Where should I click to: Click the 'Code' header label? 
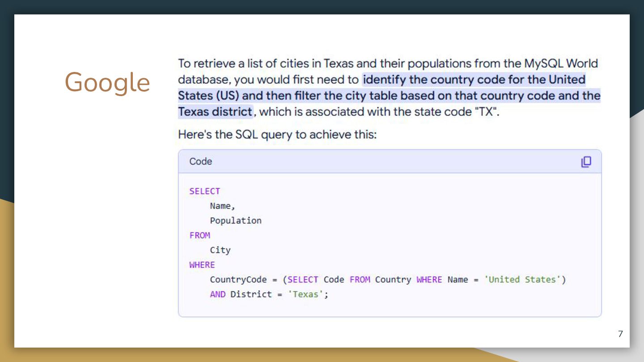[x=200, y=161]
